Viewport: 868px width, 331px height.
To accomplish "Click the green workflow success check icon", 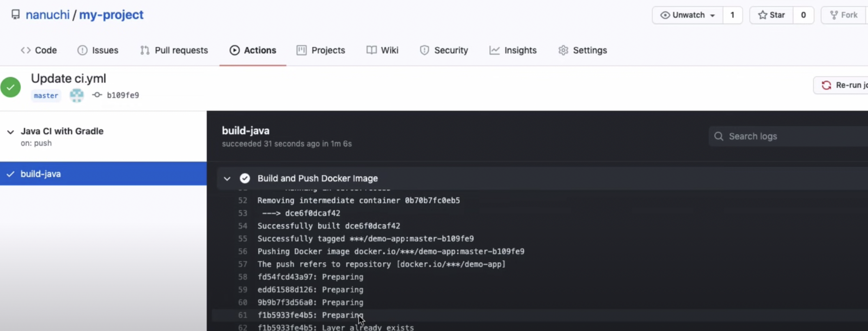I will 11,87.
